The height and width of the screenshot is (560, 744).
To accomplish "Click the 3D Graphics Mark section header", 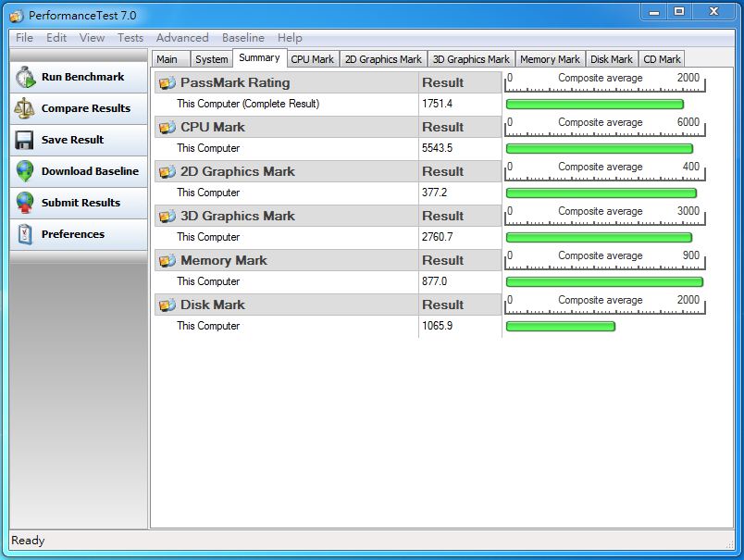I will click(238, 216).
